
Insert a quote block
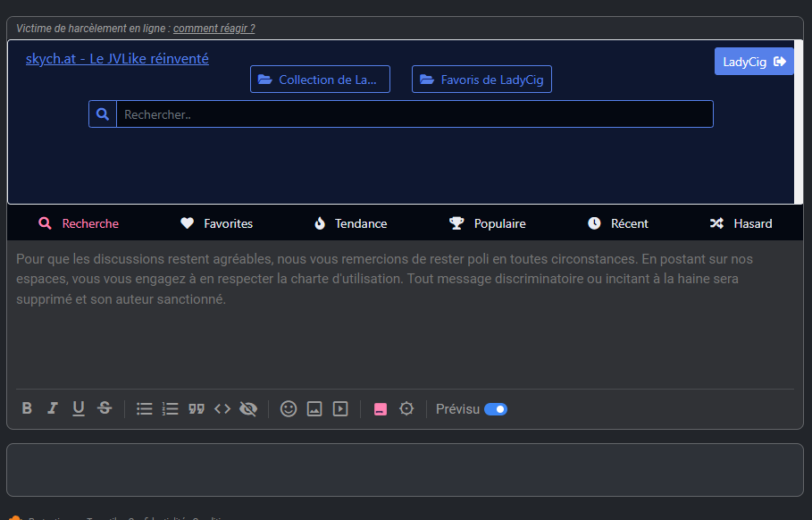[x=197, y=408]
